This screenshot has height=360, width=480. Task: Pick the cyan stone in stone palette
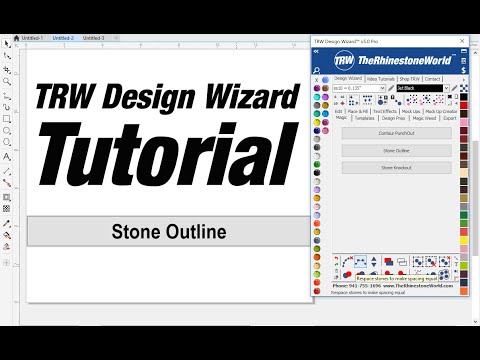pos(317,97)
